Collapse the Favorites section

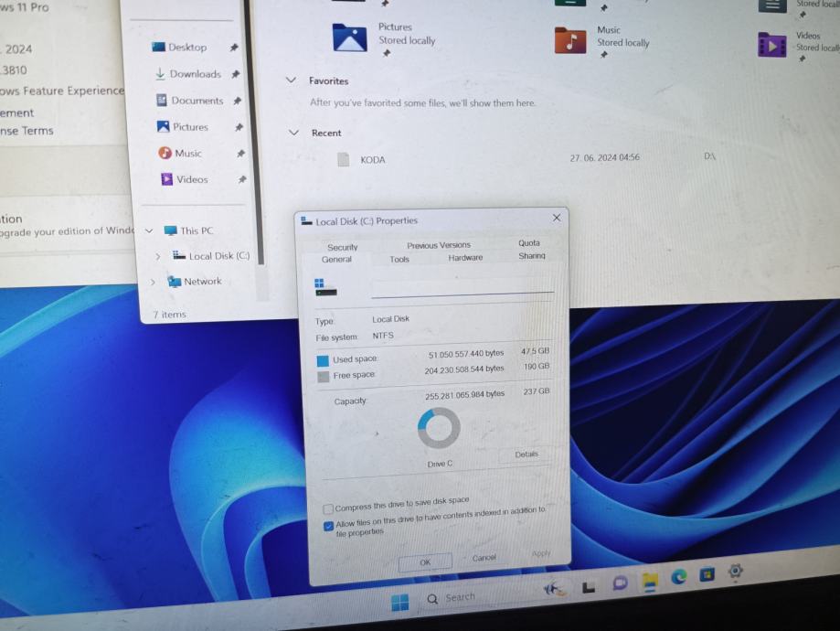(x=292, y=80)
